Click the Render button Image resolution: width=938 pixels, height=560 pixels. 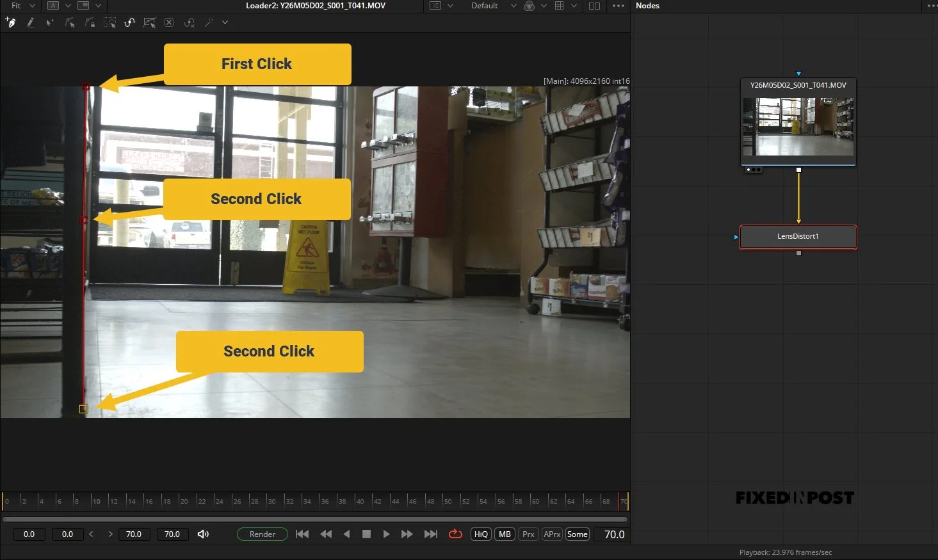coord(263,534)
